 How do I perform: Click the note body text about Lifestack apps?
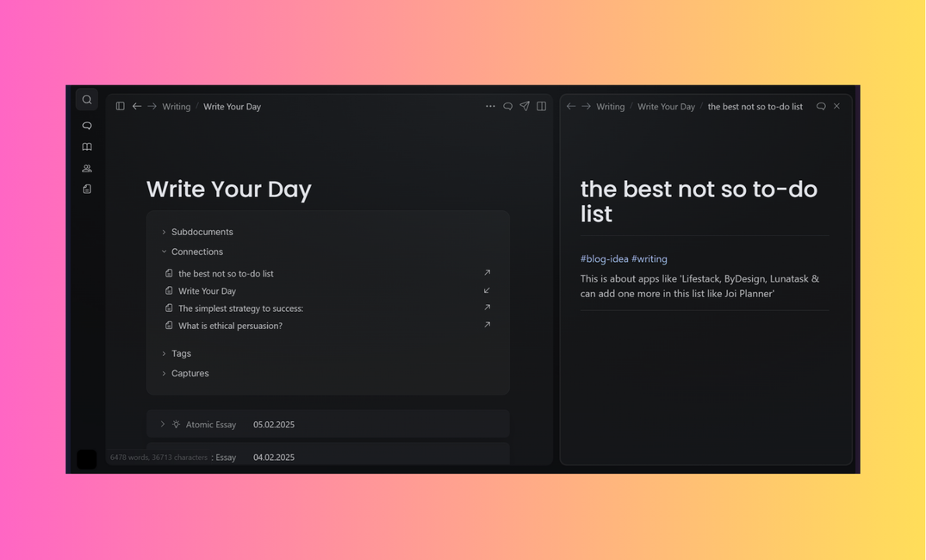pyautogui.click(x=699, y=286)
